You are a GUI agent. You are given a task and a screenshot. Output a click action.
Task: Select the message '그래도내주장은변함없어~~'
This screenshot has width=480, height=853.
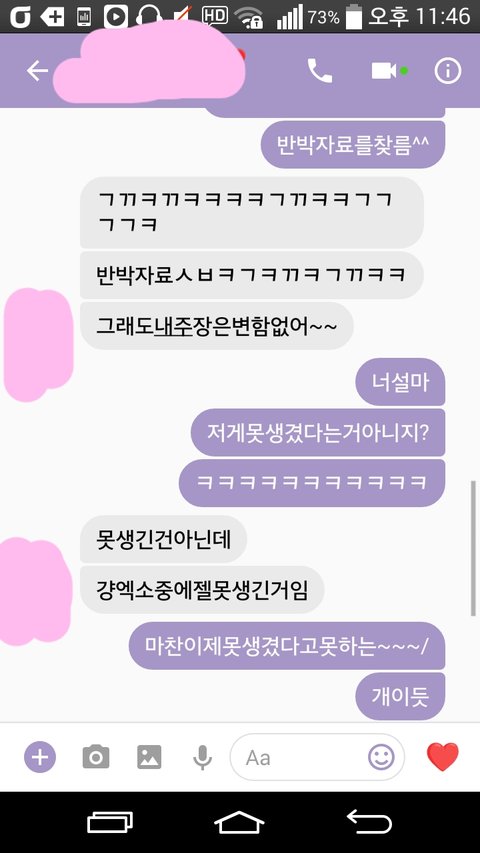(x=217, y=326)
